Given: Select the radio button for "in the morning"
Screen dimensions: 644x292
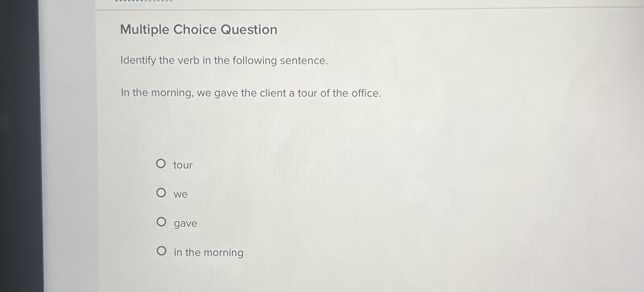Looking at the screenshot, I should (162, 251).
